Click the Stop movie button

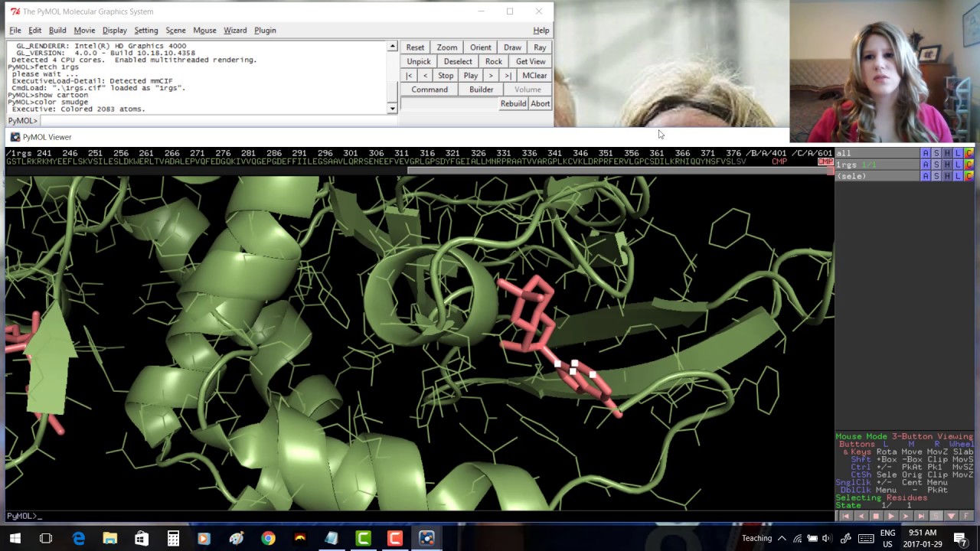click(446, 76)
